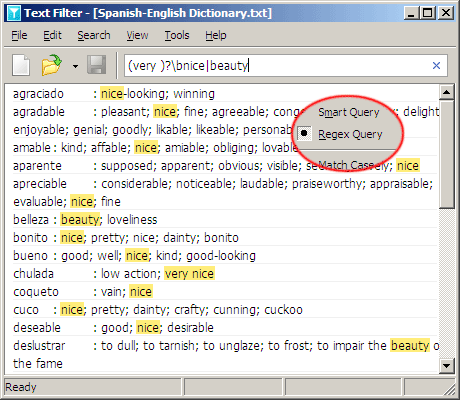This screenshot has width=460, height=400.
Task: Click inside the regex filter text field
Action: tap(278, 66)
